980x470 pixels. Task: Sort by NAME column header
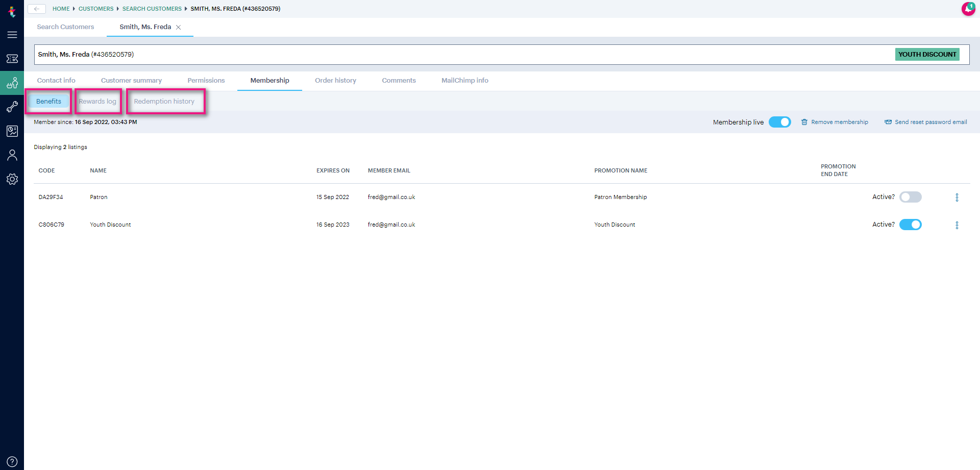[98, 170]
